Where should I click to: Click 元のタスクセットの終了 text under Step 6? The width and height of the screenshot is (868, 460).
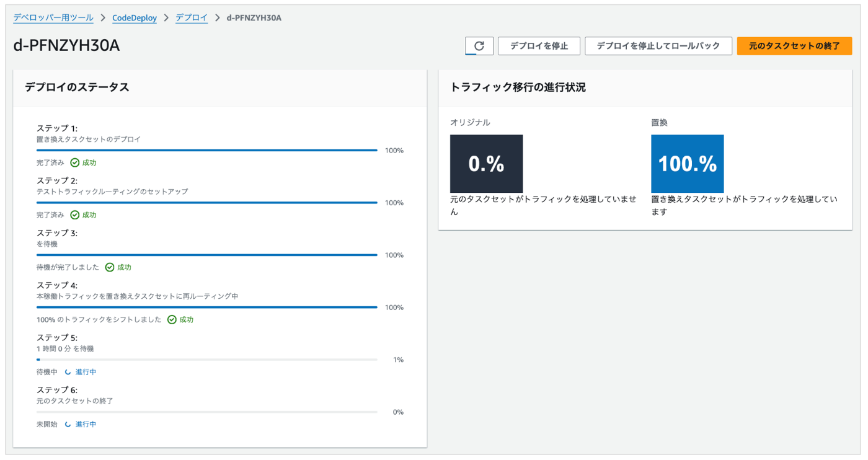point(75,401)
